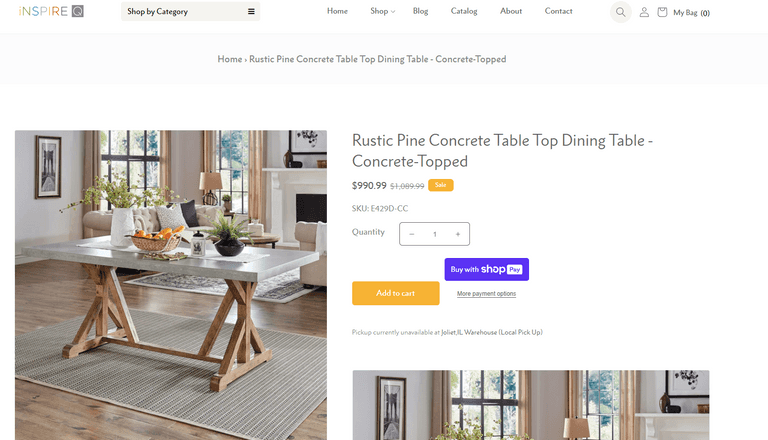Open the search magnifier icon

click(620, 12)
